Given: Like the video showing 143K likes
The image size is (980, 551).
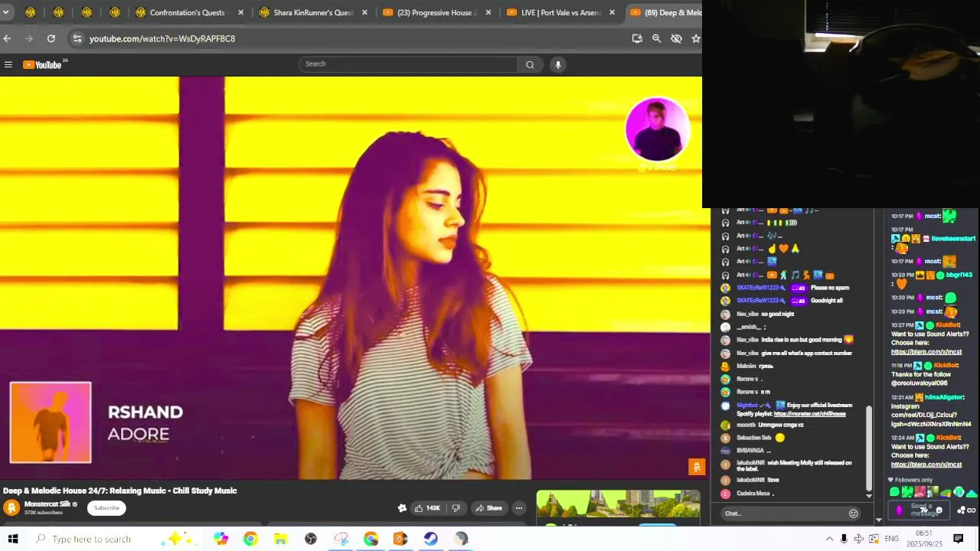Looking at the screenshot, I should (427, 508).
